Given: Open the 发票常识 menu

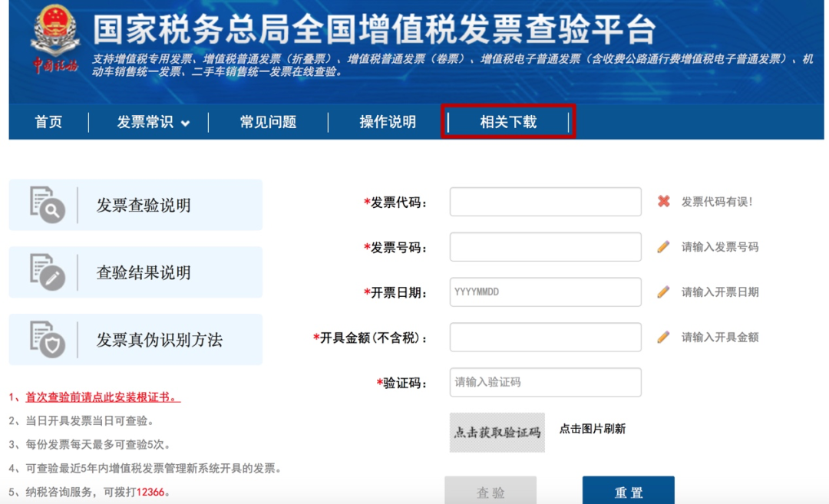Looking at the screenshot, I should (145, 122).
